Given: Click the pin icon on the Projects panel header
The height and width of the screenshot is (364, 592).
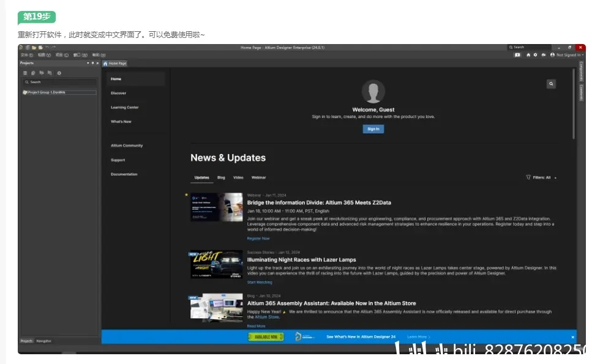Looking at the screenshot, I should [93, 63].
